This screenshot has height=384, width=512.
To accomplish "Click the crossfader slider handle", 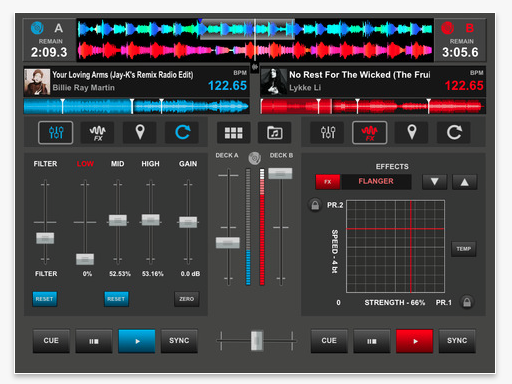I will 257,341.
